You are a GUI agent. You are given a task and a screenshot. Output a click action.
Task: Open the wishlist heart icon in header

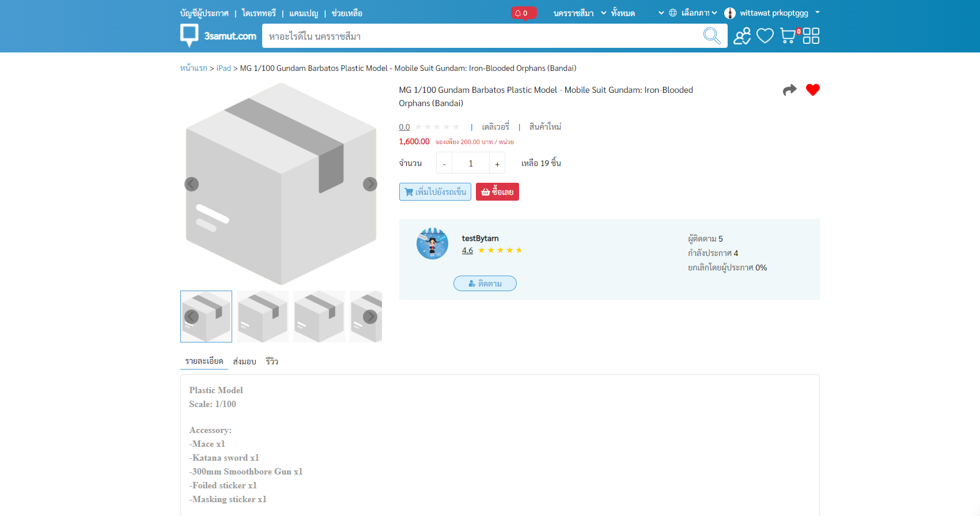765,36
